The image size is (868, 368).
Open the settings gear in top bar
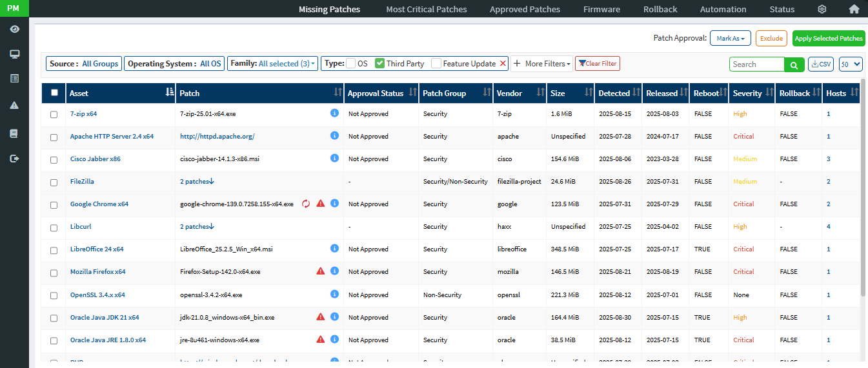pyautogui.click(x=822, y=9)
